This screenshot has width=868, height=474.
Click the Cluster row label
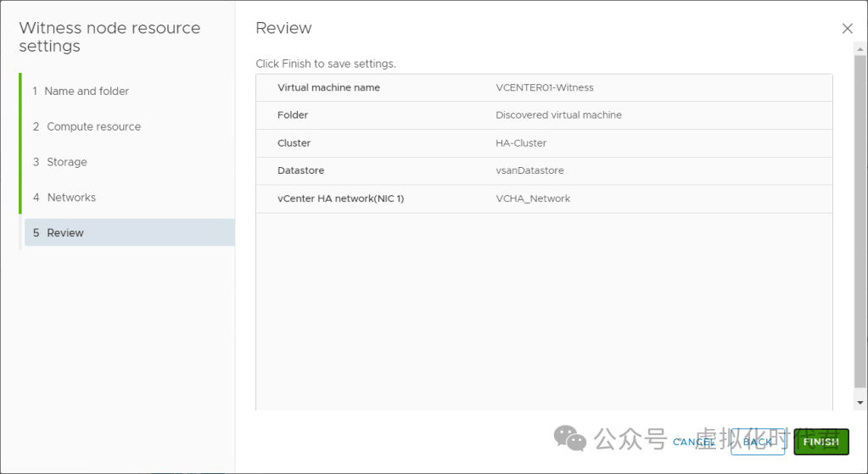point(294,143)
